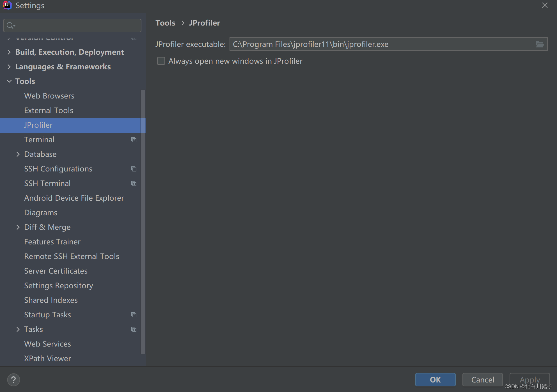Open search filter options via magnifier icon
557x392 pixels.
11,25
